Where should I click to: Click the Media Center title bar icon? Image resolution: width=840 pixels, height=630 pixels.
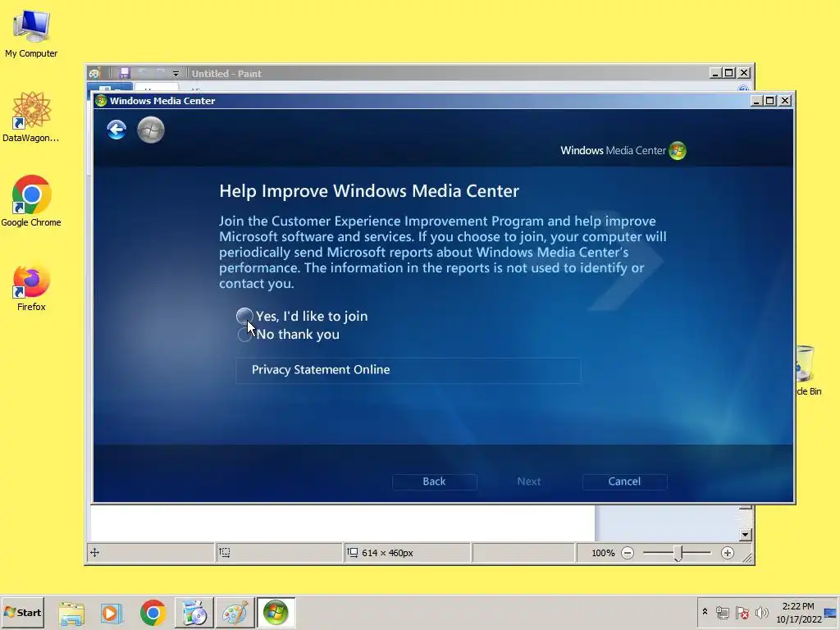(101, 101)
